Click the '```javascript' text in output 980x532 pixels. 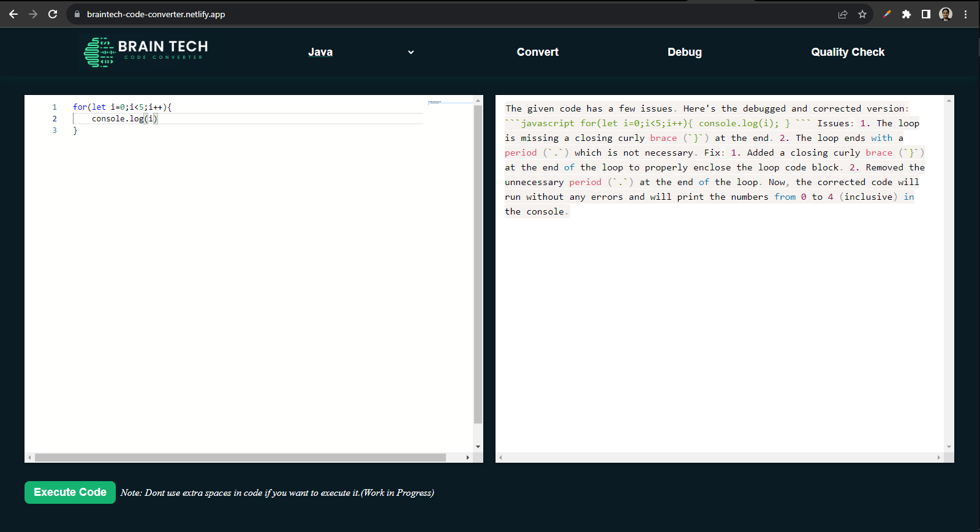(x=540, y=123)
